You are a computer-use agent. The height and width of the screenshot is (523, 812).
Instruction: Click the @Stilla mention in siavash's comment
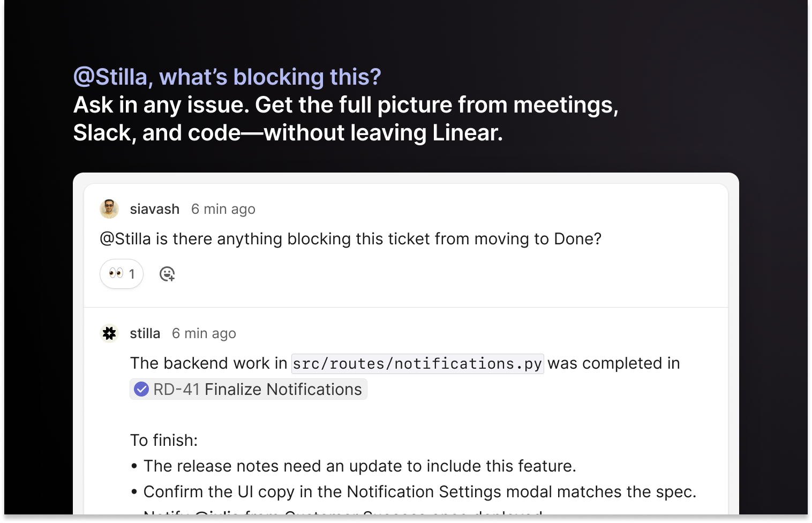click(x=125, y=239)
